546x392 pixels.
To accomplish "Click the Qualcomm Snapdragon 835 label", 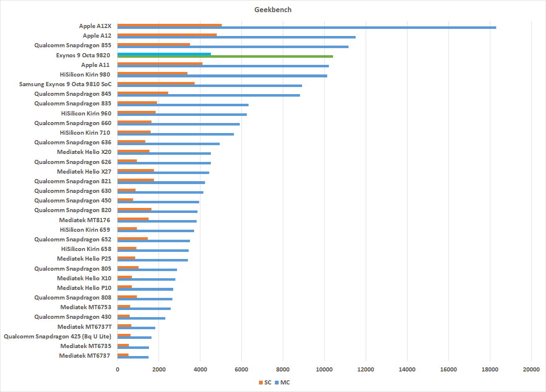I will pos(73,103).
